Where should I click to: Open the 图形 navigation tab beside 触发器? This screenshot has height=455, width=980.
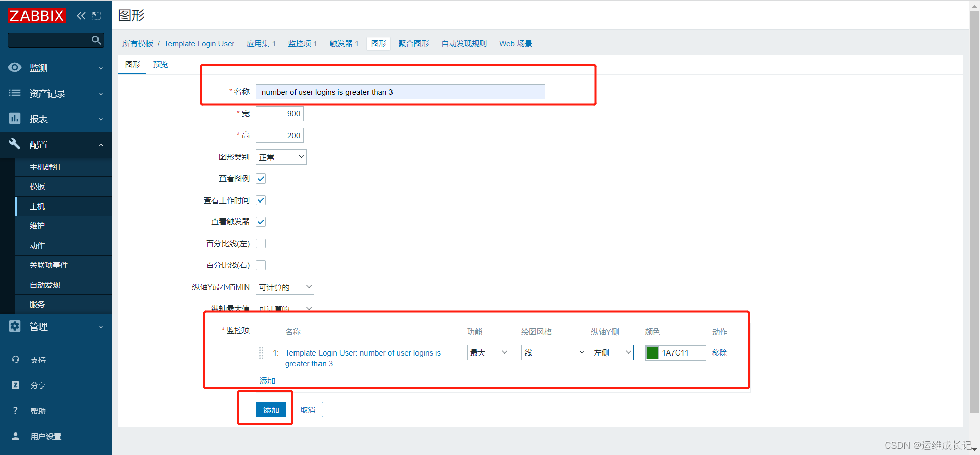point(379,43)
